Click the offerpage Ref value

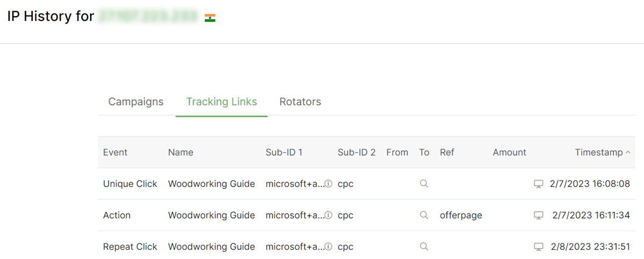point(461,215)
